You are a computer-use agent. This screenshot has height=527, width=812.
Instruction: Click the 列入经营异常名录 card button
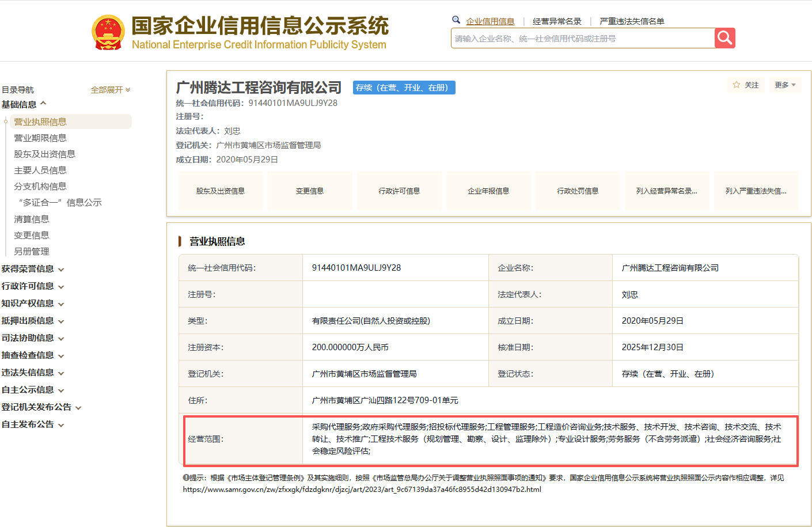click(x=667, y=191)
